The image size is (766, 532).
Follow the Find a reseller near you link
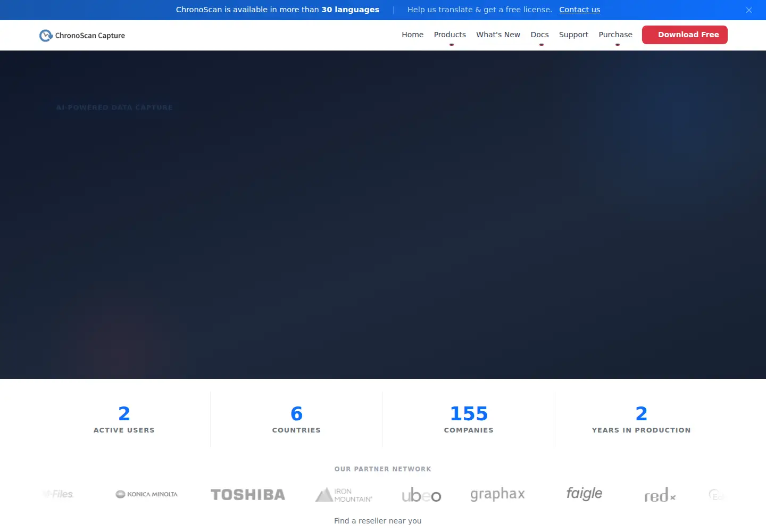click(378, 521)
